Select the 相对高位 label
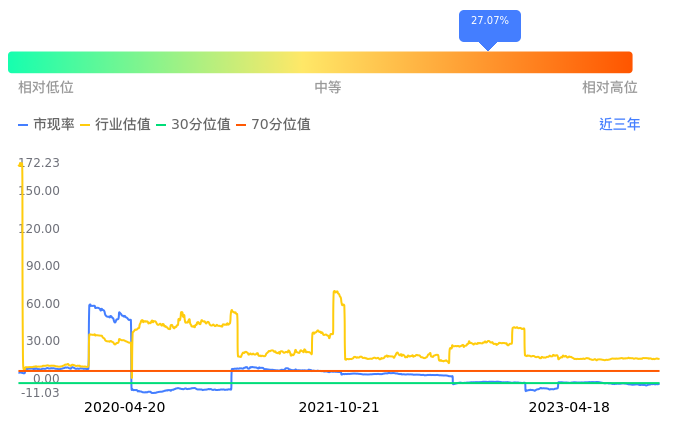 point(610,88)
